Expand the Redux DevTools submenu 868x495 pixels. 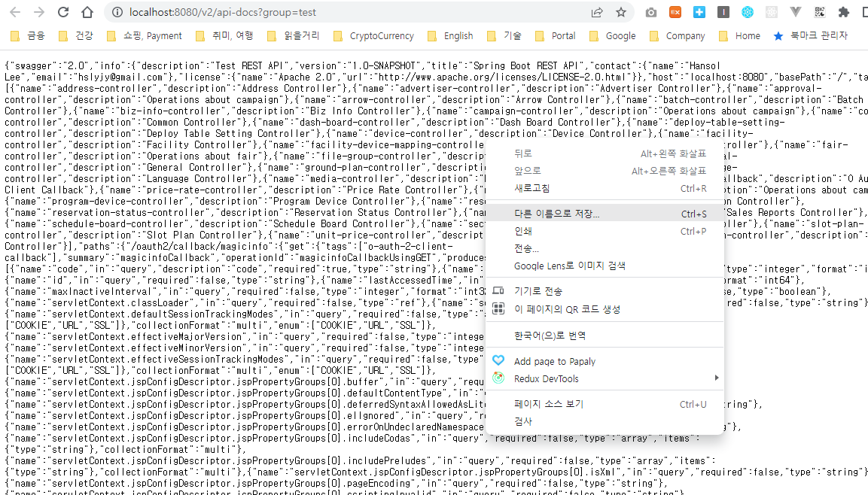pos(605,379)
